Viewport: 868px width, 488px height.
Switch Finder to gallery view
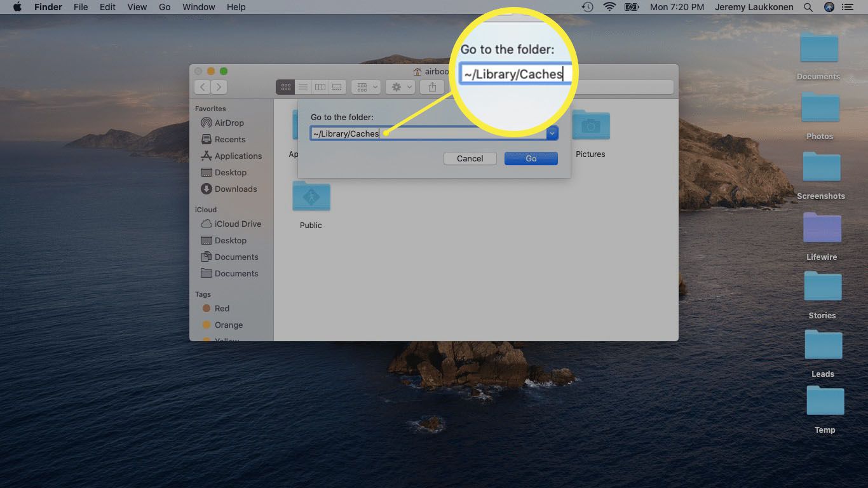[337, 87]
